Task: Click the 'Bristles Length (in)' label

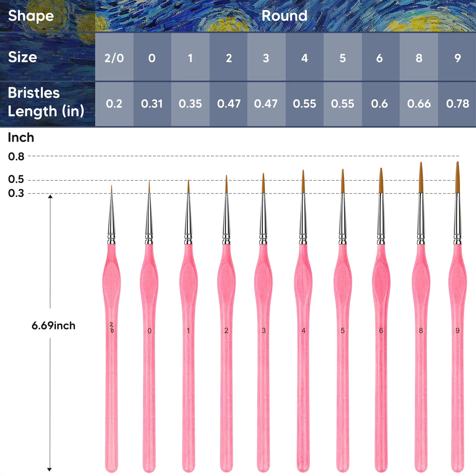Action: pos(46,102)
